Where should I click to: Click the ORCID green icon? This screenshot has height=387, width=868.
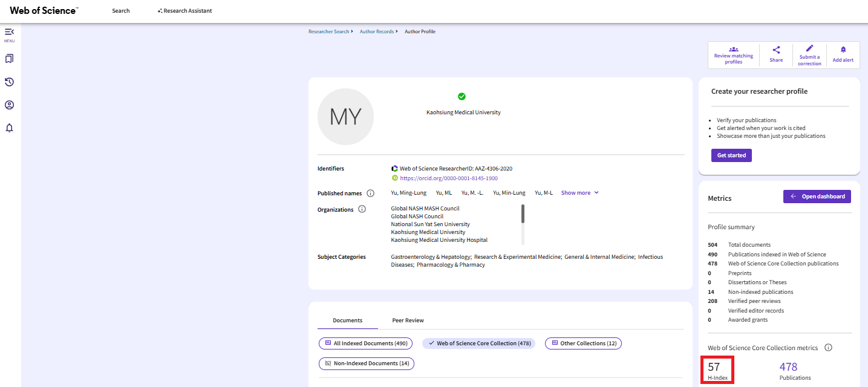tap(395, 178)
